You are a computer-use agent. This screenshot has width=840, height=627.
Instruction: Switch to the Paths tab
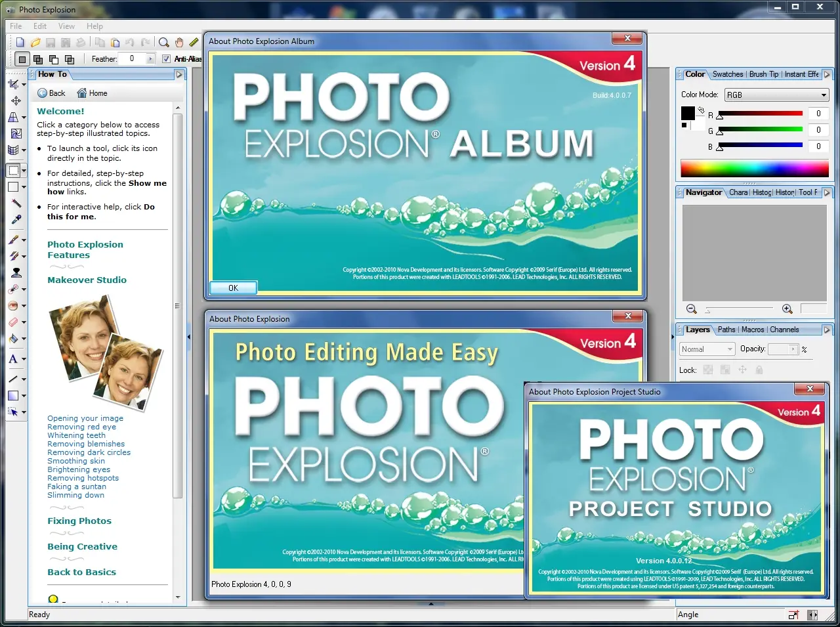(726, 330)
